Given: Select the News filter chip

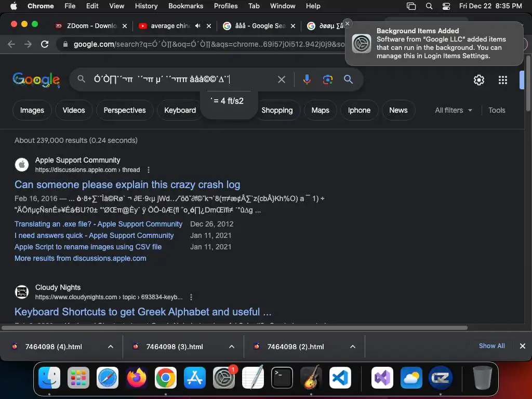Looking at the screenshot, I should point(398,110).
